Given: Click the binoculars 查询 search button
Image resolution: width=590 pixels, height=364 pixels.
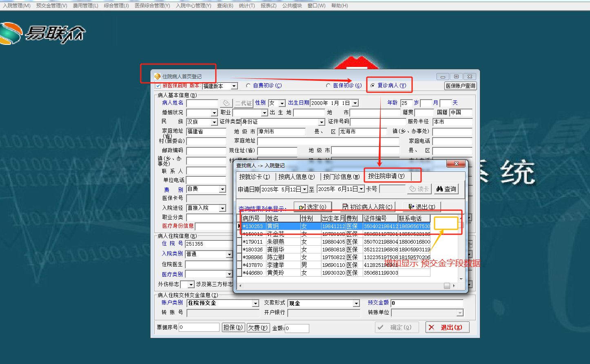Looking at the screenshot, I should pos(446,189).
